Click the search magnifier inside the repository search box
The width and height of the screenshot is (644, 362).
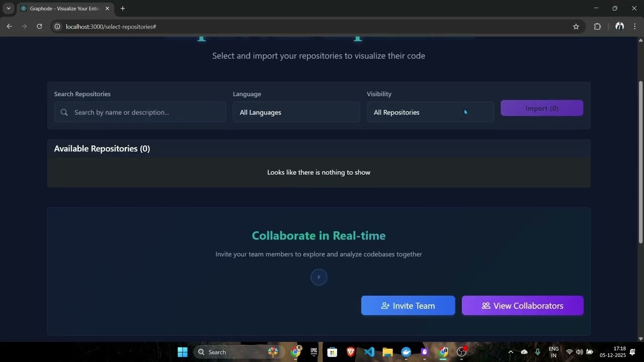pyautogui.click(x=64, y=112)
